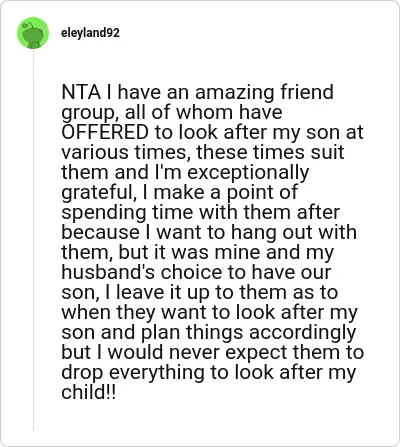Click the word 'exceptionally' in the comment
Viewport: 400px width, 447px height.
[x=248, y=173]
